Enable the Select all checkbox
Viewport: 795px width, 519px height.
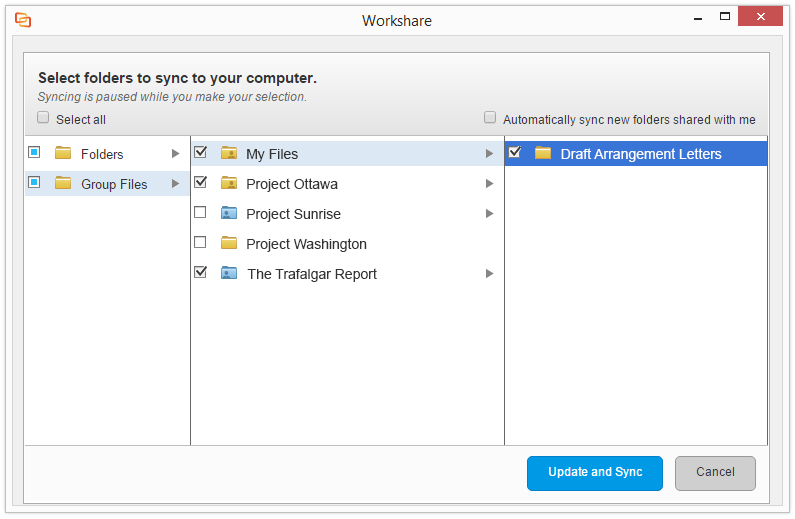click(x=43, y=118)
